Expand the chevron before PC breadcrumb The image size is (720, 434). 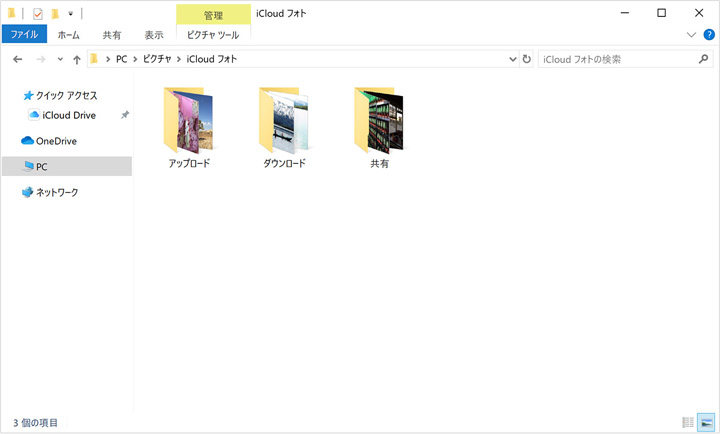point(108,59)
